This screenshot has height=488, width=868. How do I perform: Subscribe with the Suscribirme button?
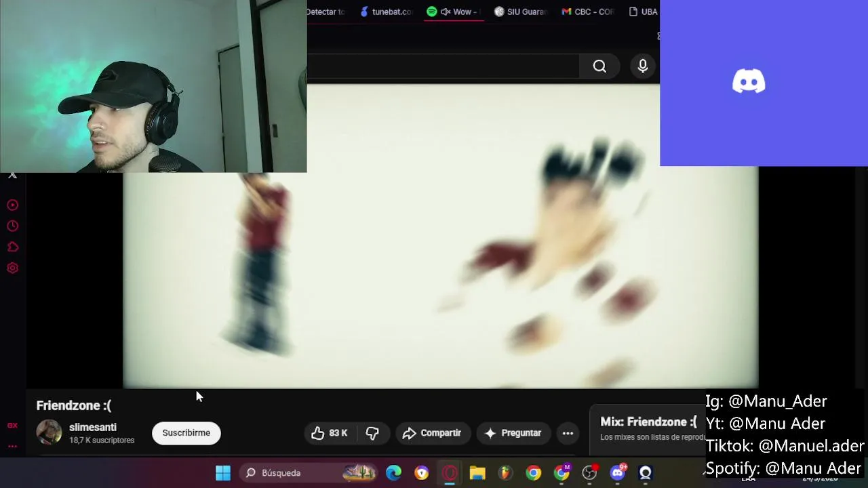point(186,433)
